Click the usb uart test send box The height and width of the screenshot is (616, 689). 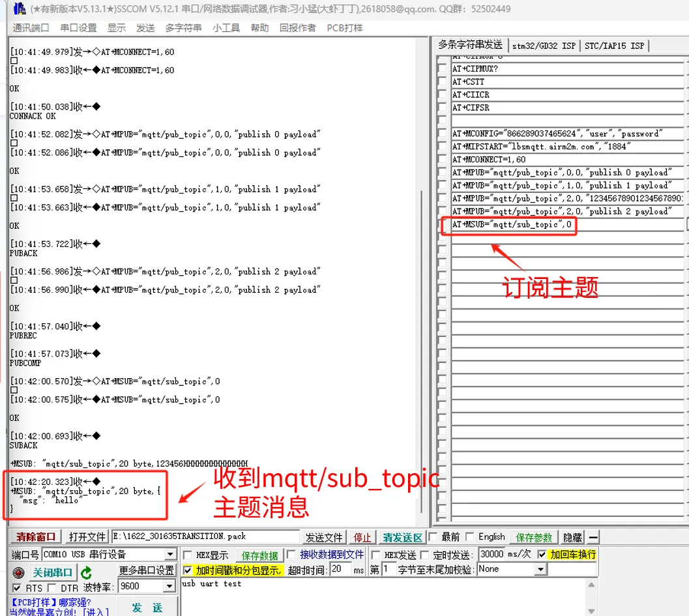coord(385,596)
